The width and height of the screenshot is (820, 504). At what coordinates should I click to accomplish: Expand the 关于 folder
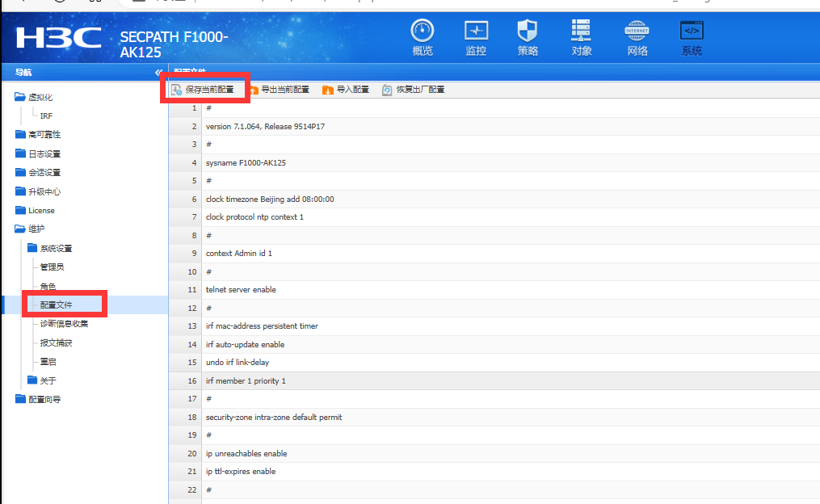[32, 380]
